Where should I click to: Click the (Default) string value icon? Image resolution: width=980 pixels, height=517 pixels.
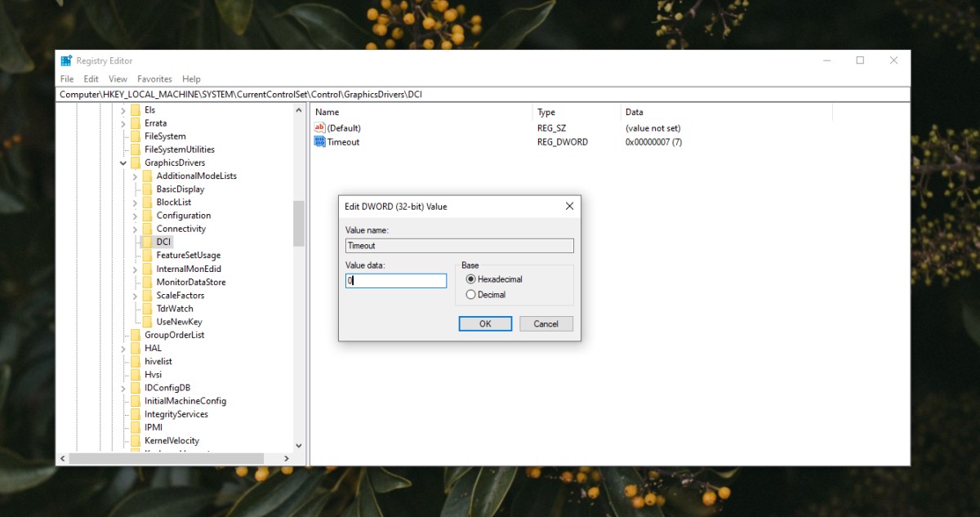[319, 127]
